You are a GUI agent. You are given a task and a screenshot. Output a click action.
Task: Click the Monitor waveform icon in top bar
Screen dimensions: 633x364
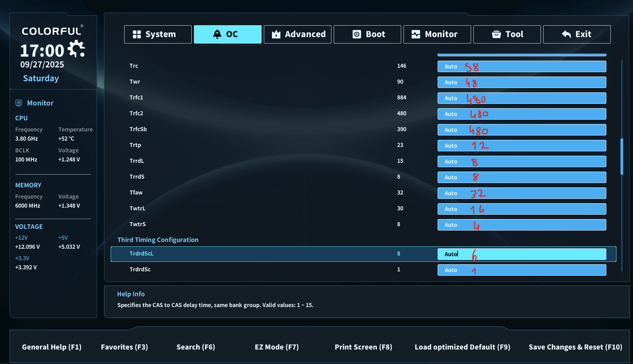tap(416, 34)
